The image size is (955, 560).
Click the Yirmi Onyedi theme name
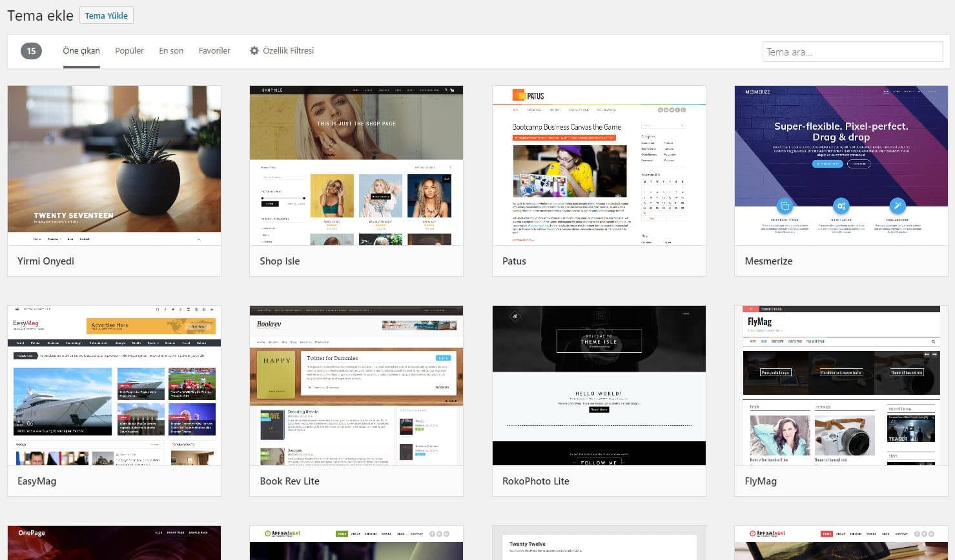click(46, 261)
